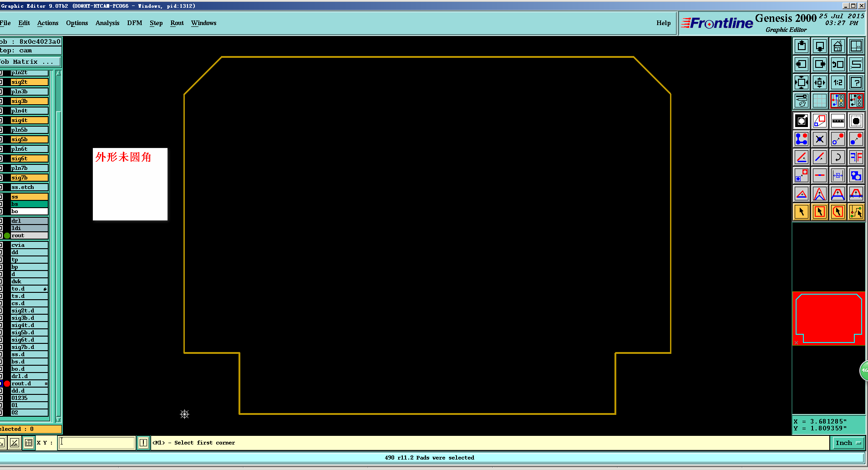Click the Home view icon
868x470 pixels.
click(x=838, y=46)
